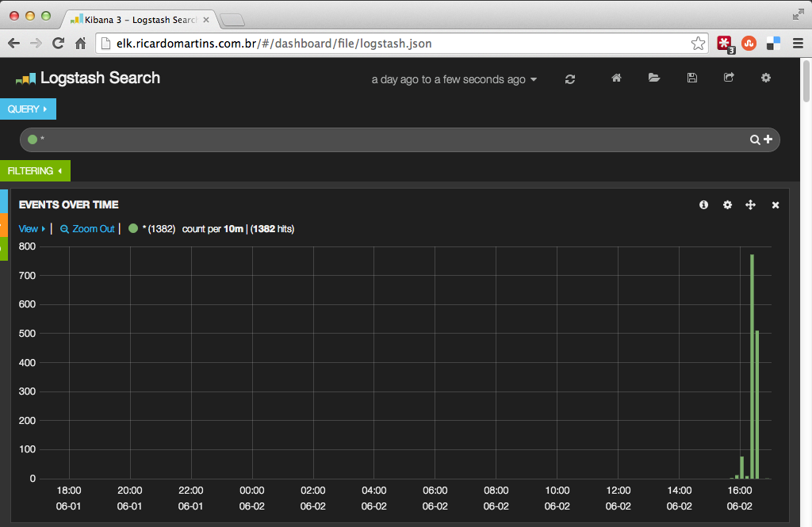View Events Over Time panel info
The image size is (812, 527).
click(x=703, y=204)
